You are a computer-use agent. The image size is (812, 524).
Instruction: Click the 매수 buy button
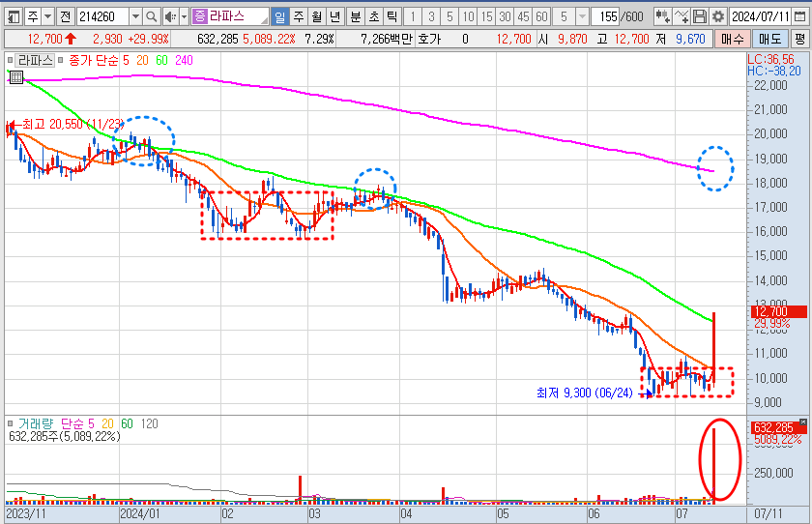733,39
